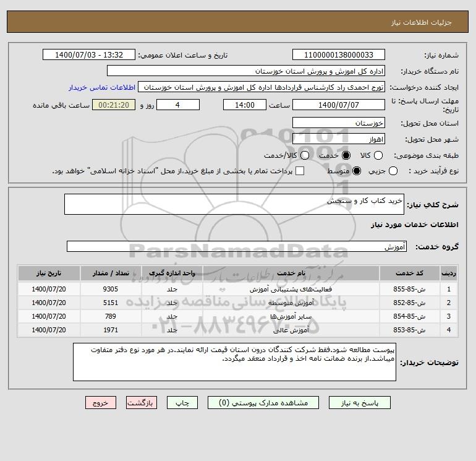Click the کد خدمت column header
This screenshot has height=461, width=476.
point(409,273)
